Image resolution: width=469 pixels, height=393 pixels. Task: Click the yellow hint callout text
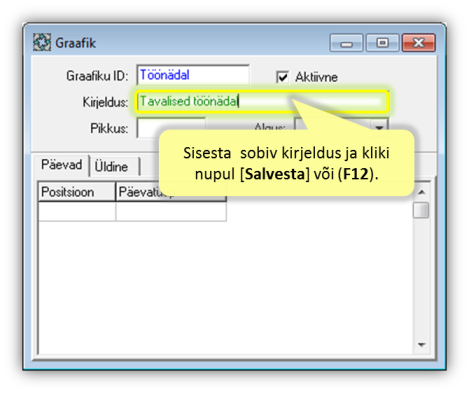point(286,163)
